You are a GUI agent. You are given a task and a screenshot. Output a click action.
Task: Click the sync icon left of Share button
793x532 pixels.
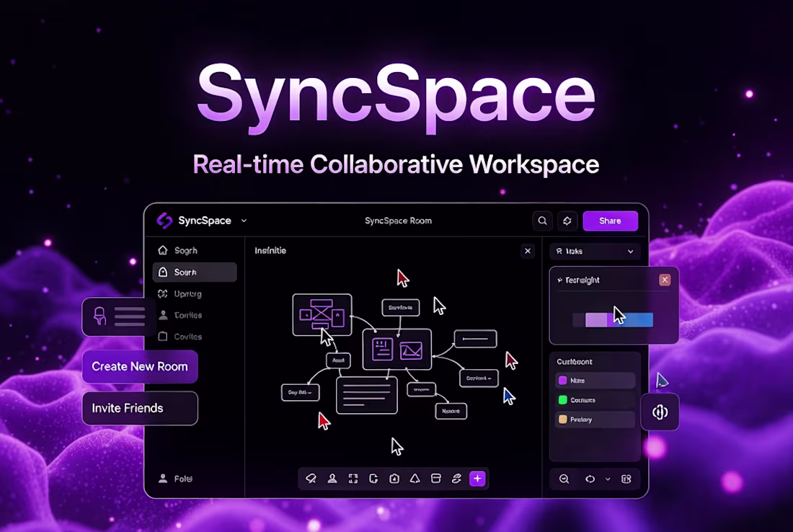(567, 221)
